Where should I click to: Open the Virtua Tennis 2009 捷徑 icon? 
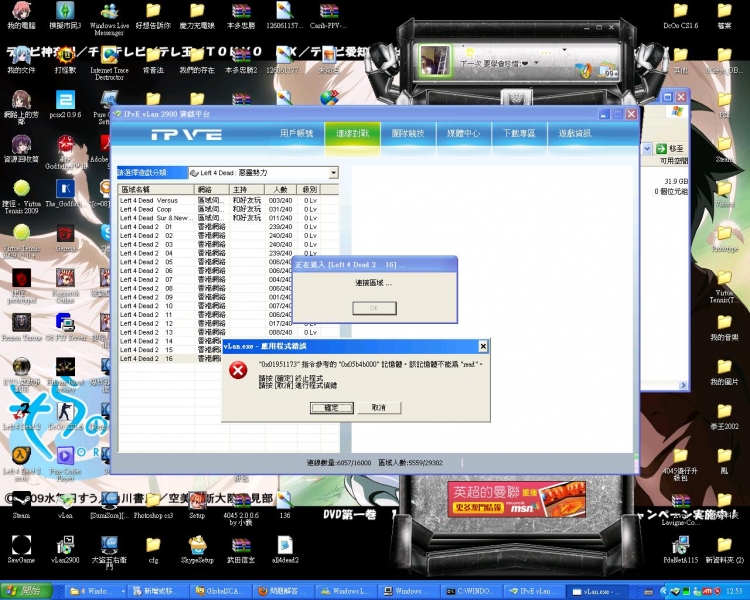pos(21,188)
